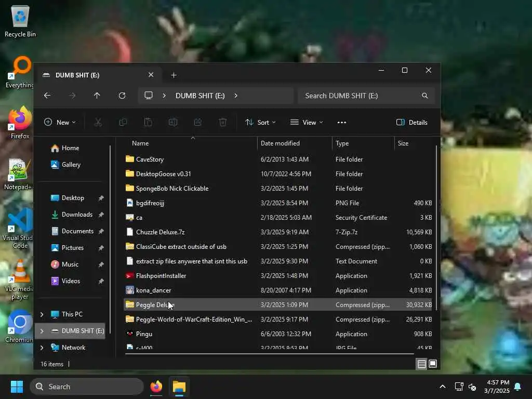Click the search magnifier icon in Explorer
The height and width of the screenshot is (399, 532).
click(x=425, y=96)
